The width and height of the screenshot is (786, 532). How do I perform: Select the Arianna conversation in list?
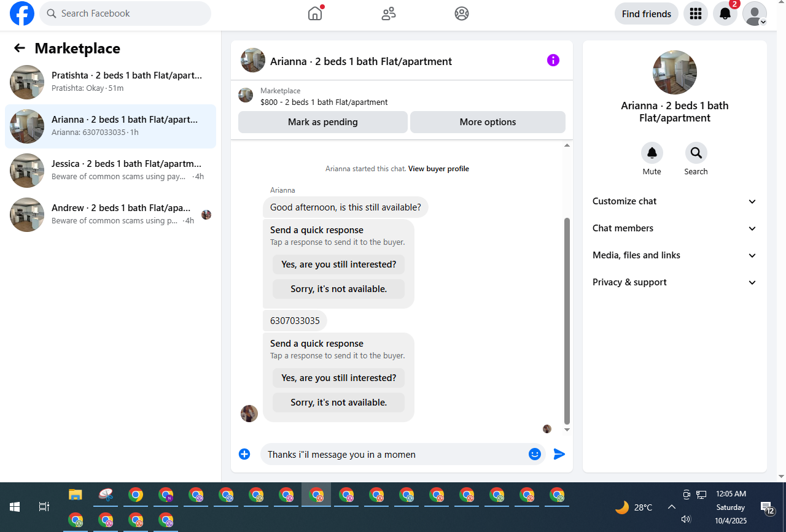pos(111,126)
